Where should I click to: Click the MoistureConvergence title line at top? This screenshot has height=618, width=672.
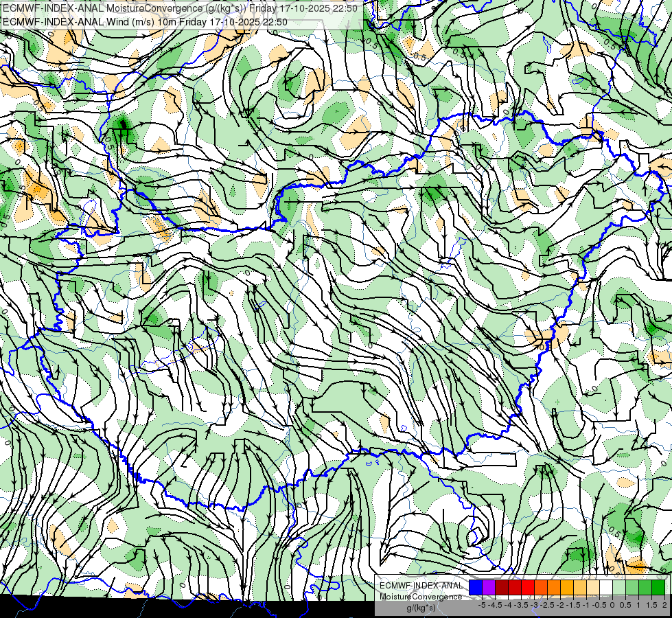(180, 8)
